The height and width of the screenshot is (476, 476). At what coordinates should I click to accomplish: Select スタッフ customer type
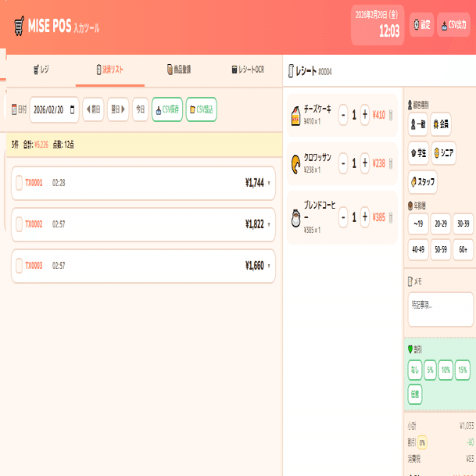pyautogui.click(x=423, y=182)
